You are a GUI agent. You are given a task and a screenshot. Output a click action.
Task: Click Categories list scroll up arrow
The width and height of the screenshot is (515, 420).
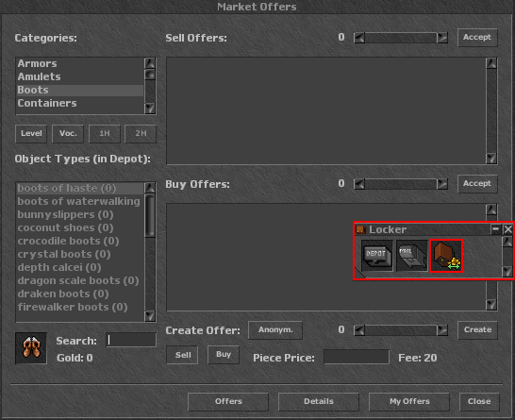tap(150, 63)
